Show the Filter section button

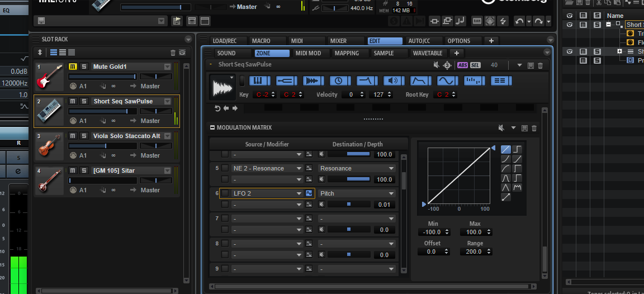pos(367,80)
